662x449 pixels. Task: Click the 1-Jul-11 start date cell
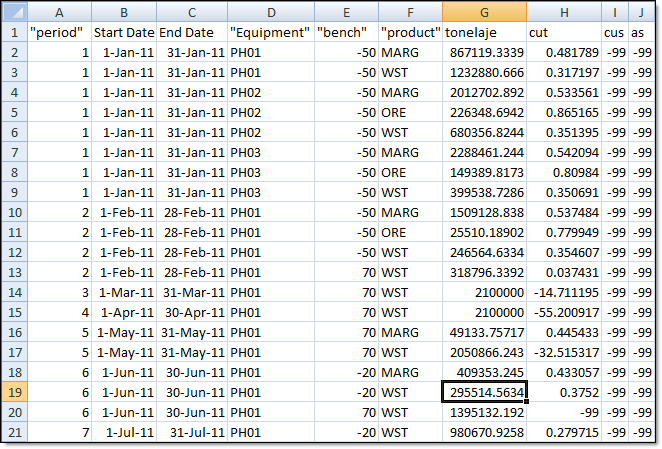[x=125, y=433]
